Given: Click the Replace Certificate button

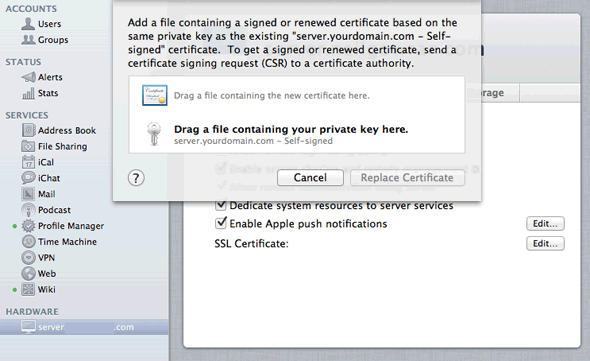Looking at the screenshot, I should point(407,178).
